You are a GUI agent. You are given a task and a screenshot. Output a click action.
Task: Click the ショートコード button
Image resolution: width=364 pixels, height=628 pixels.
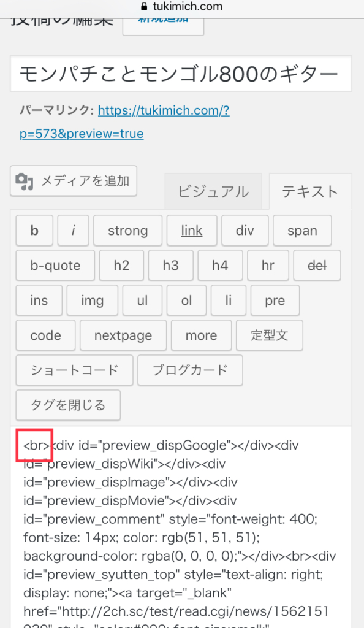click(74, 370)
